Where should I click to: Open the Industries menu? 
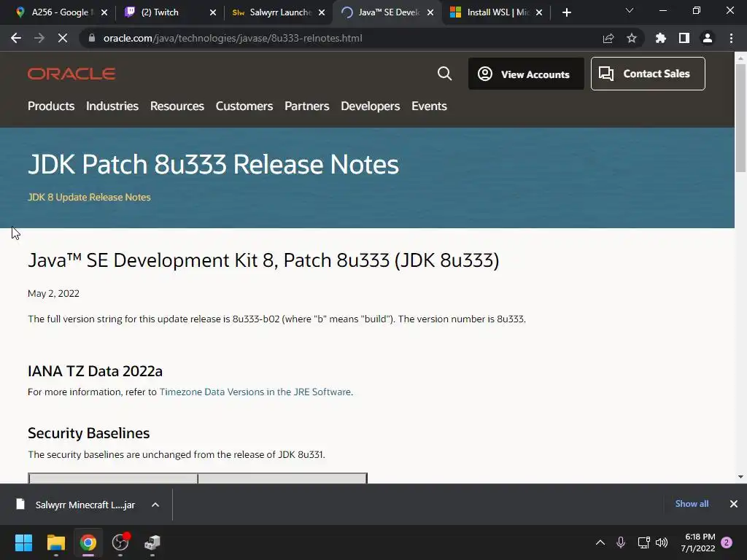112,106
